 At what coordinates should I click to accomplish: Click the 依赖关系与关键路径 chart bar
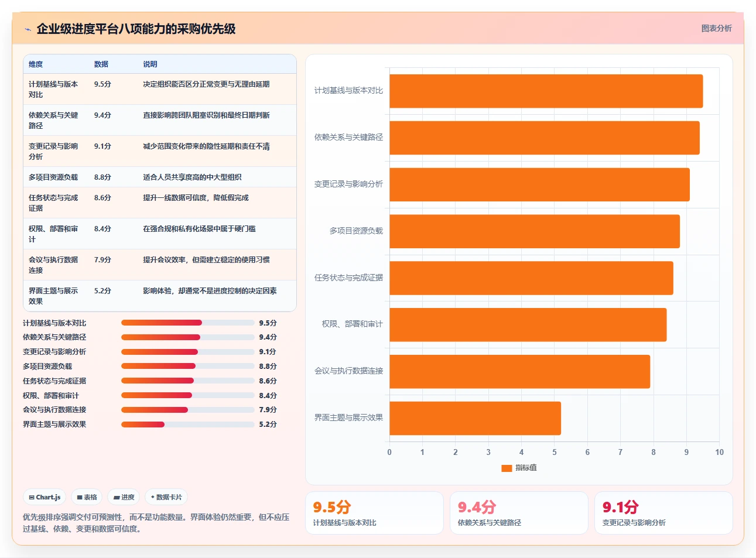click(545, 138)
